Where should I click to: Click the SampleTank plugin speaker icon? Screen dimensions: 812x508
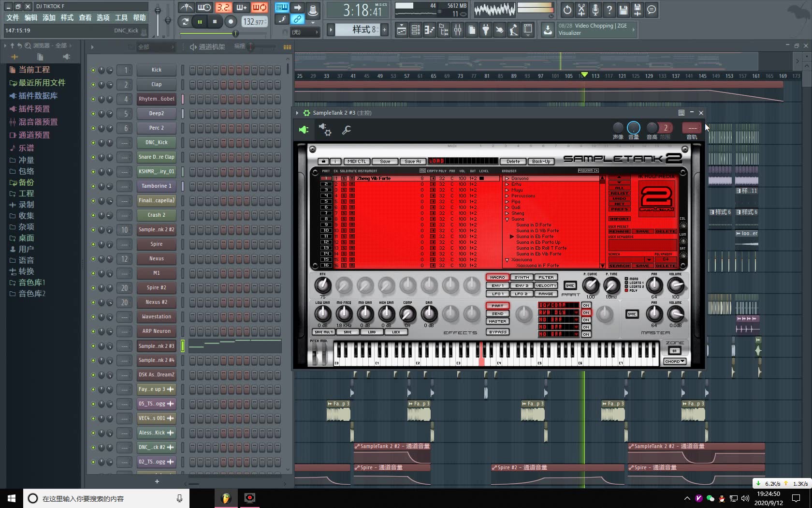pyautogui.click(x=304, y=130)
